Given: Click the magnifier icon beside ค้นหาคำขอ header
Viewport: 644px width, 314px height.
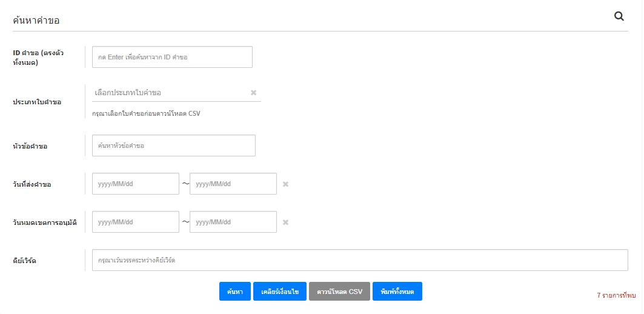Looking at the screenshot, I should point(619,17).
